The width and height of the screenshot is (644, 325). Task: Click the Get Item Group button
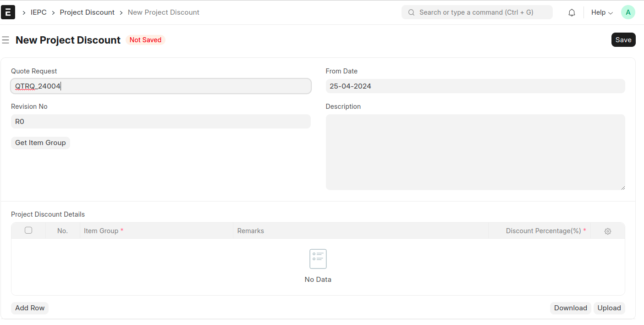tap(40, 143)
